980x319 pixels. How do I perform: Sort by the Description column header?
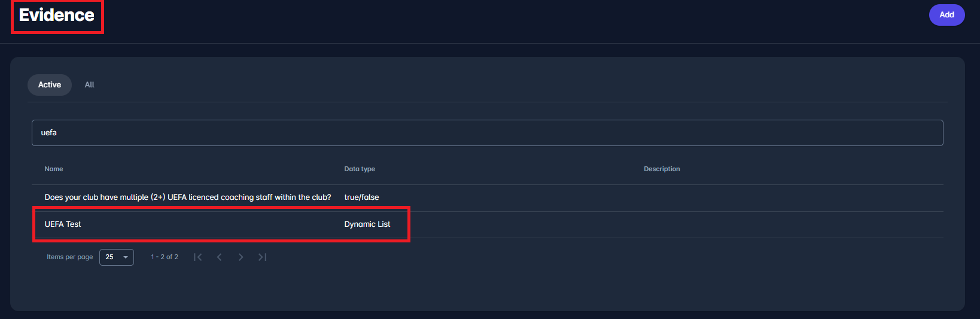click(x=662, y=169)
